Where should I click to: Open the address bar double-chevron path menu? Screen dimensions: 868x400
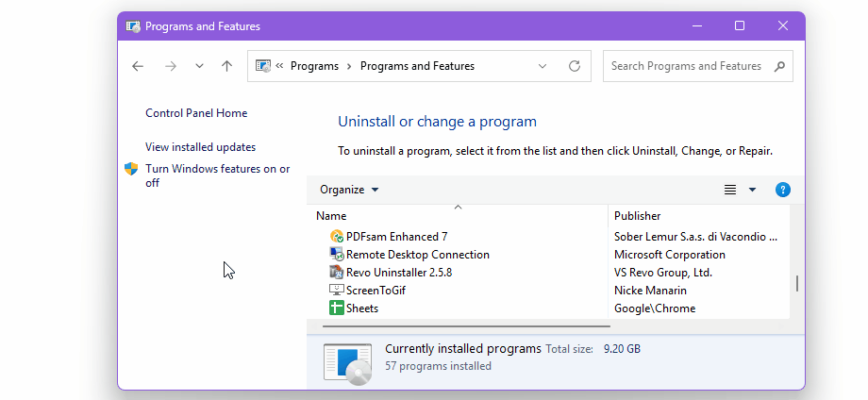point(279,66)
